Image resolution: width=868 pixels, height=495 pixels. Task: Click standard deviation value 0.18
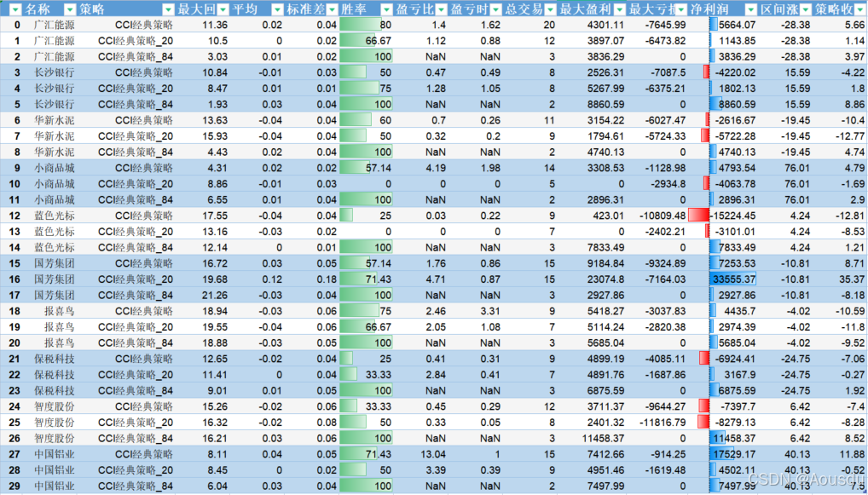(x=327, y=279)
